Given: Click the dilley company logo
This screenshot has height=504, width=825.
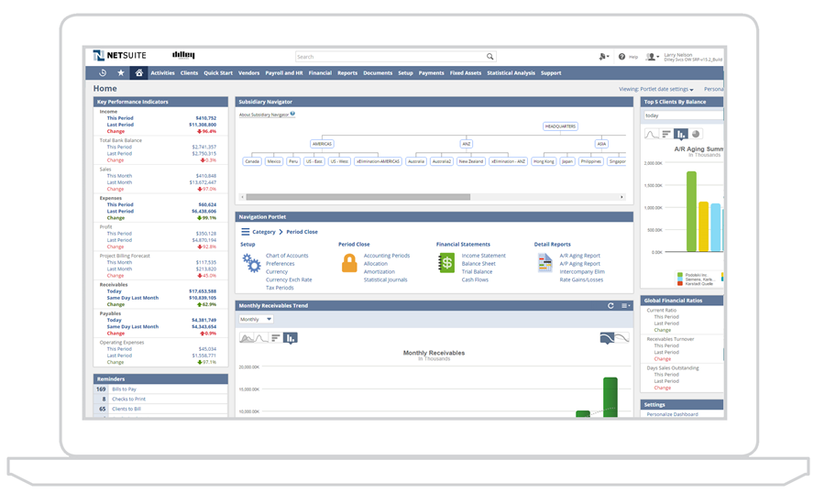Looking at the screenshot, I should [183, 55].
